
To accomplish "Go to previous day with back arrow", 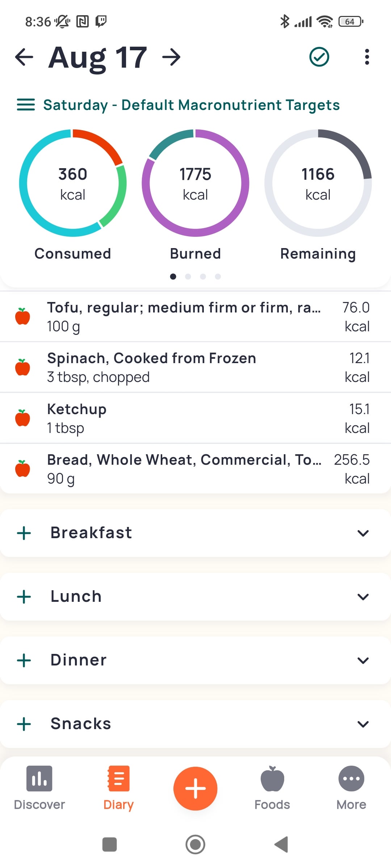I will pyautogui.click(x=24, y=57).
